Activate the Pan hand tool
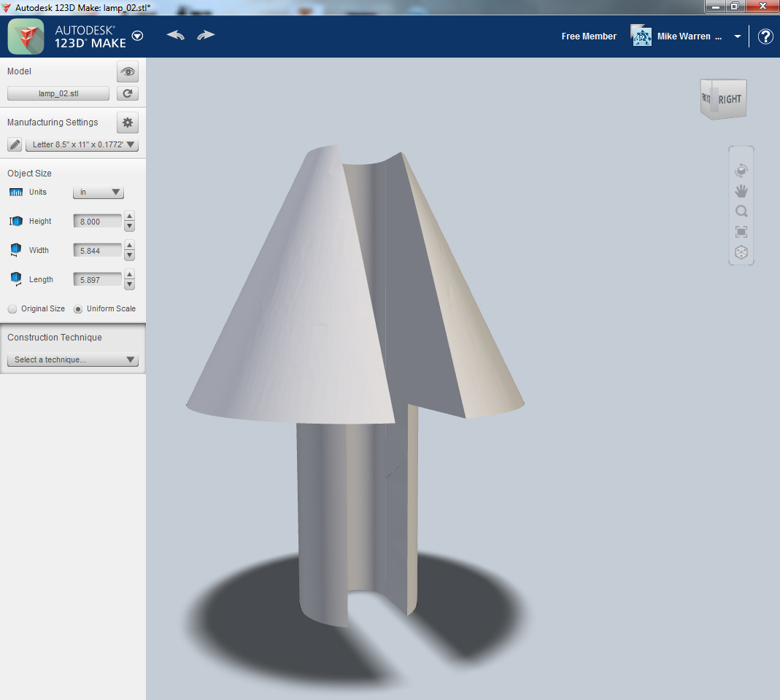780x700 pixels. pos(741,190)
